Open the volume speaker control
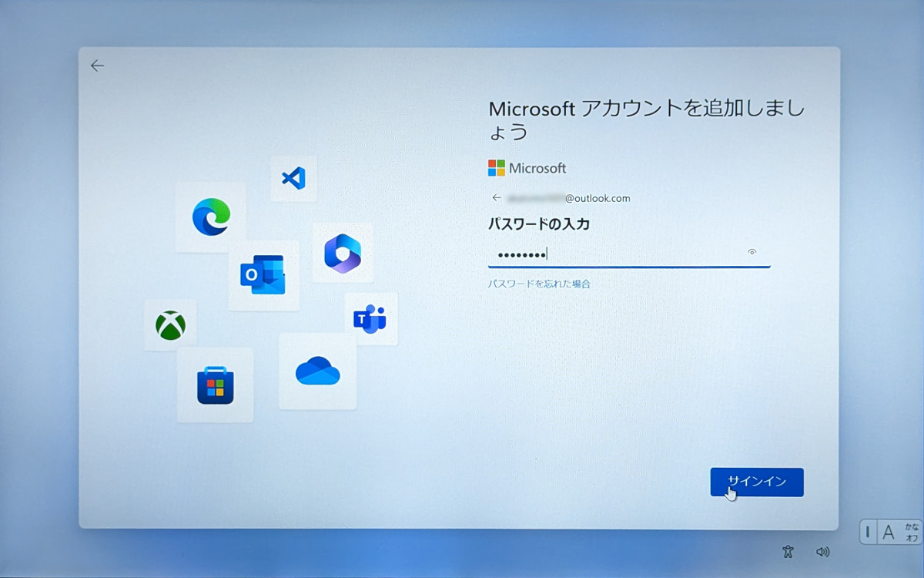Viewport: 924px width, 578px height. point(823,552)
